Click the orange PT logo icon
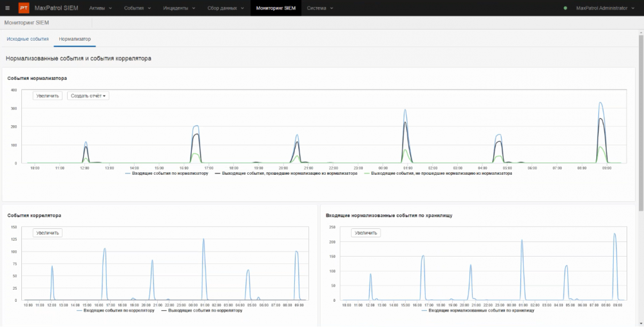This screenshot has height=327, width=644. pos(24,8)
